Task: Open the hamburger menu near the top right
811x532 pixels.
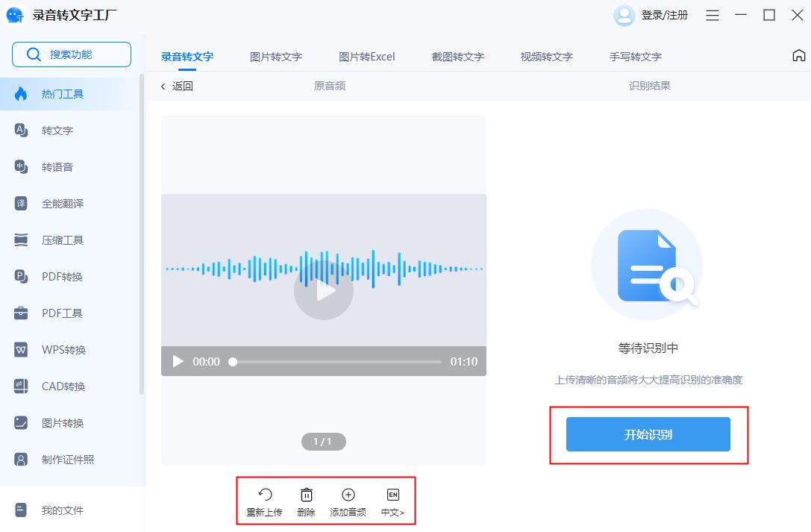Action: (x=712, y=15)
